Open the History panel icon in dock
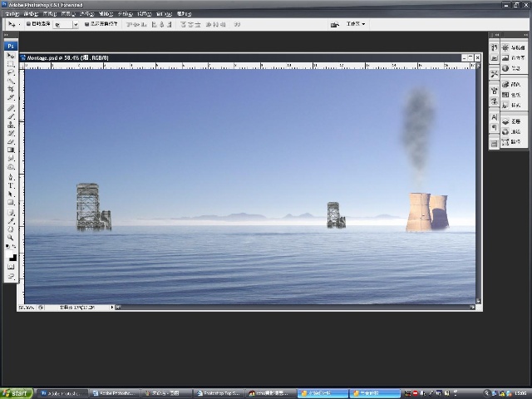This screenshot has height=399, width=532. click(494, 47)
